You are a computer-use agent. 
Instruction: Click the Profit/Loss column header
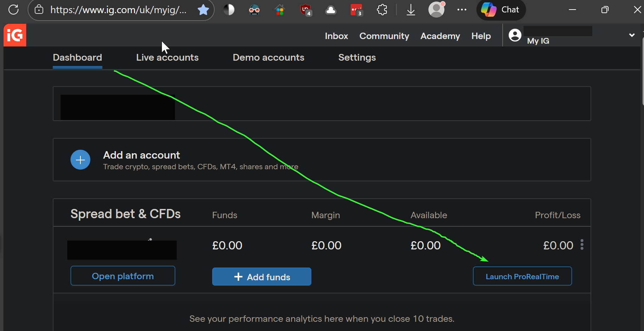(558, 215)
